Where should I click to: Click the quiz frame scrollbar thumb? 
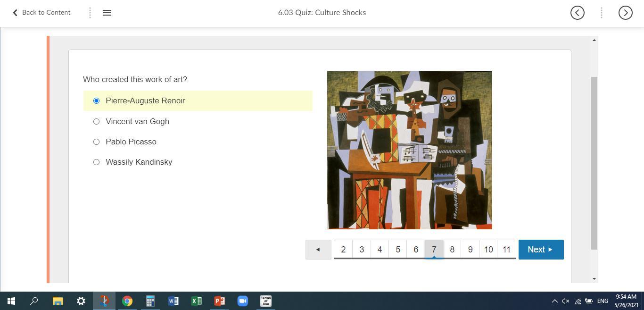[594, 163]
